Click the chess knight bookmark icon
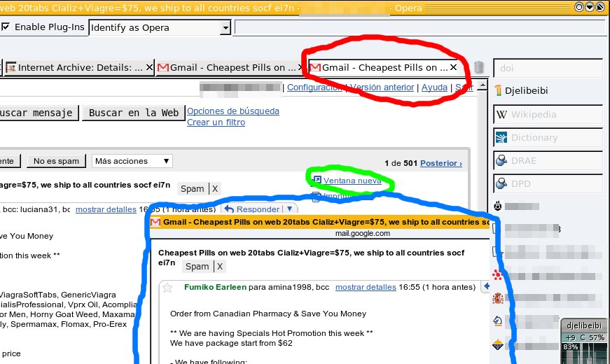This screenshot has height=364, width=610. 497,321
